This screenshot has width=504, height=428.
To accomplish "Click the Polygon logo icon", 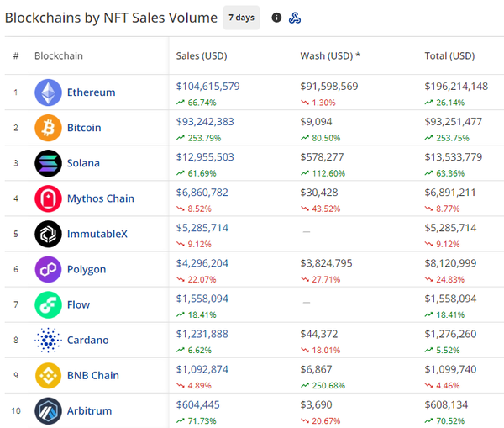I will 48,269.
